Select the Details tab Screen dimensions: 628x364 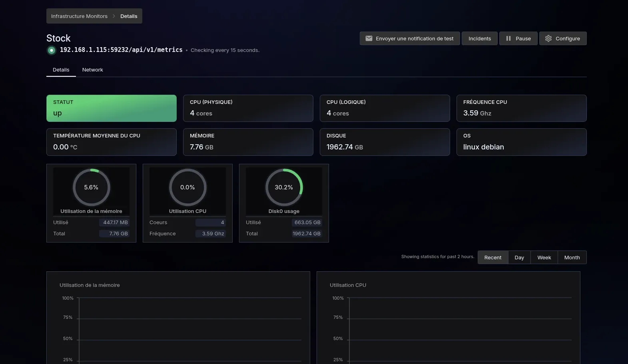click(61, 70)
